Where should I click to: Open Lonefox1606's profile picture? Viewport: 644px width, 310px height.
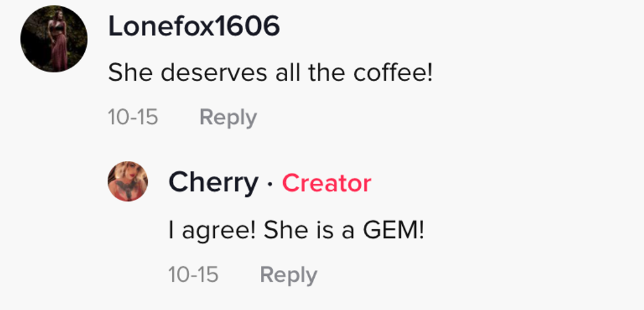pos(54,39)
